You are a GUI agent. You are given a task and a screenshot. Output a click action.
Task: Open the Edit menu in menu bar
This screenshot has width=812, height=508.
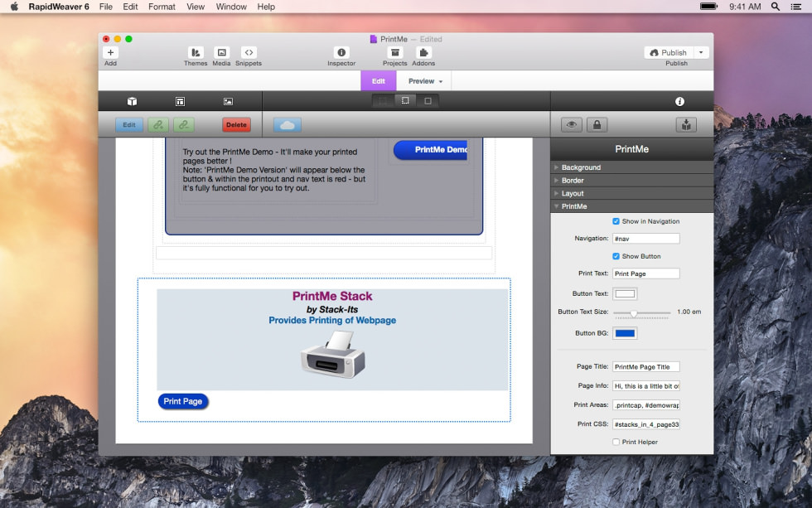pos(130,7)
